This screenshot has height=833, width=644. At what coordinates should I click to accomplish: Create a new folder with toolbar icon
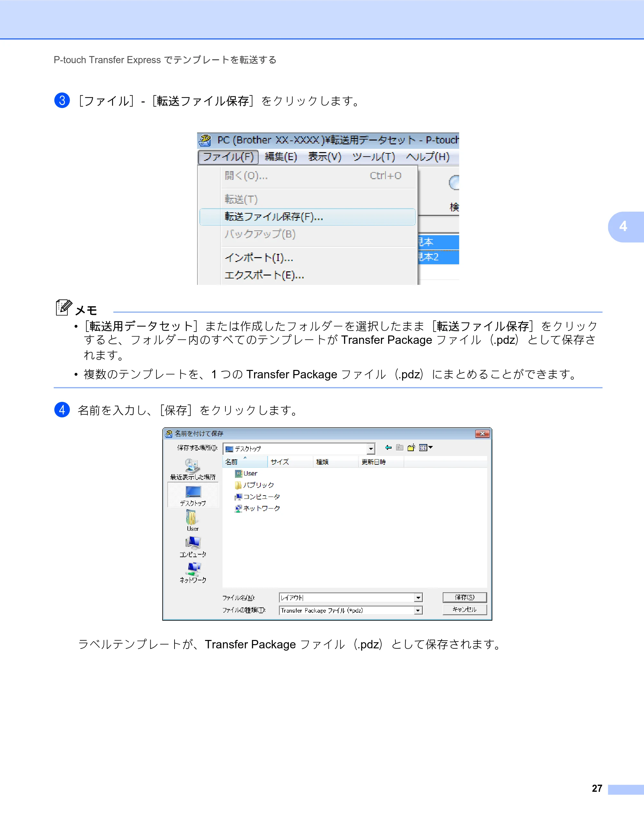411,447
